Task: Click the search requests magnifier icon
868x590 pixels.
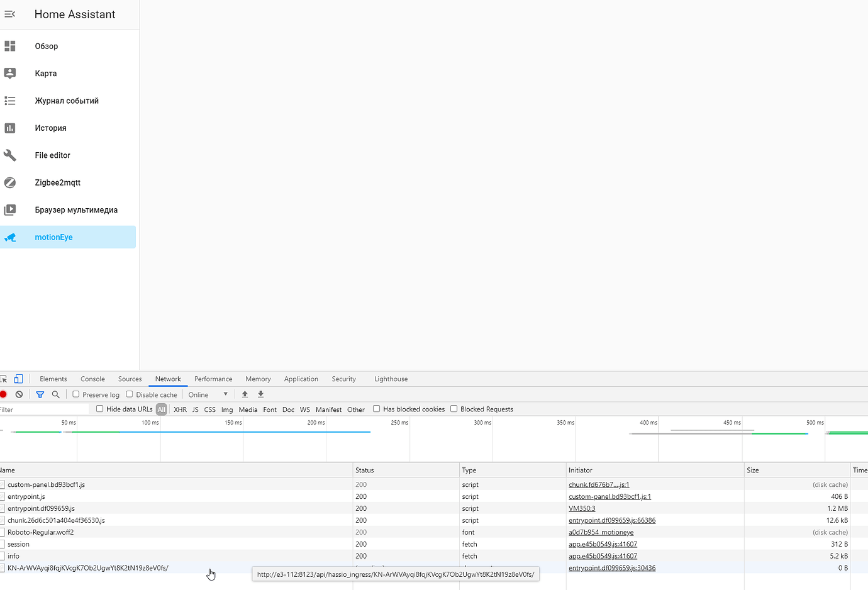Action: 56,394
